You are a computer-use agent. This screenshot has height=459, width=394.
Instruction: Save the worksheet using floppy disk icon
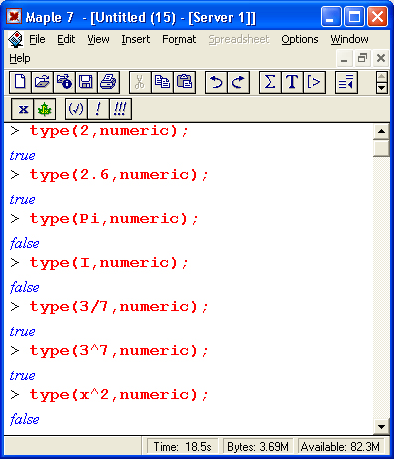coord(86,82)
